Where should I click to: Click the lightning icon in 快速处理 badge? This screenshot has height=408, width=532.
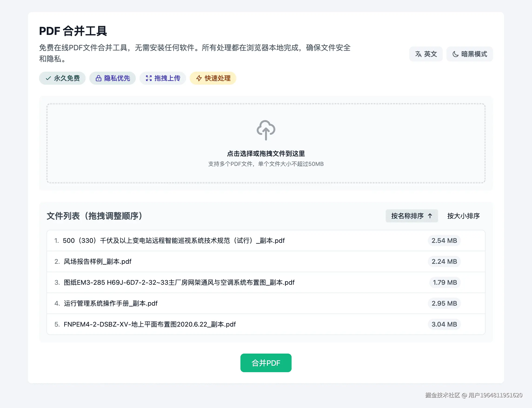coord(199,78)
